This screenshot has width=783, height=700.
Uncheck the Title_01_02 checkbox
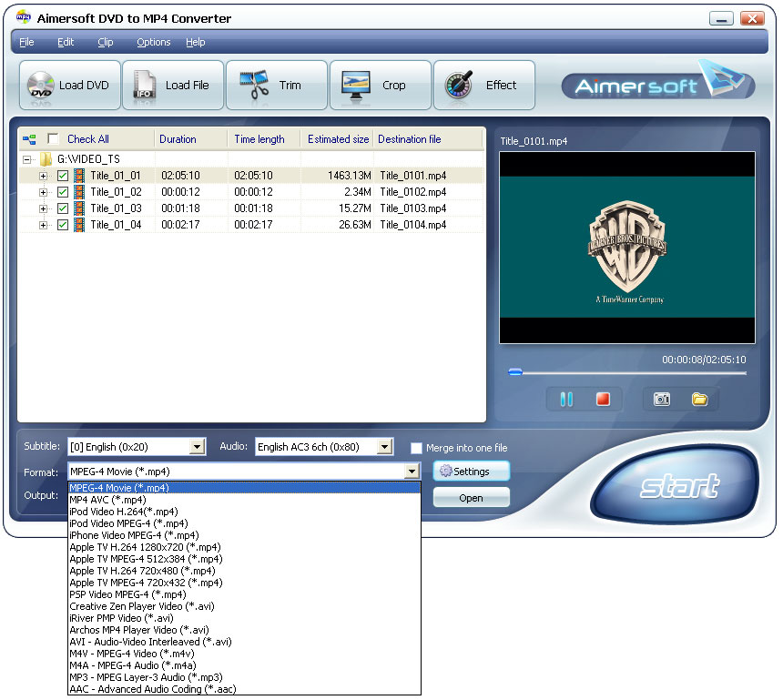(x=63, y=192)
